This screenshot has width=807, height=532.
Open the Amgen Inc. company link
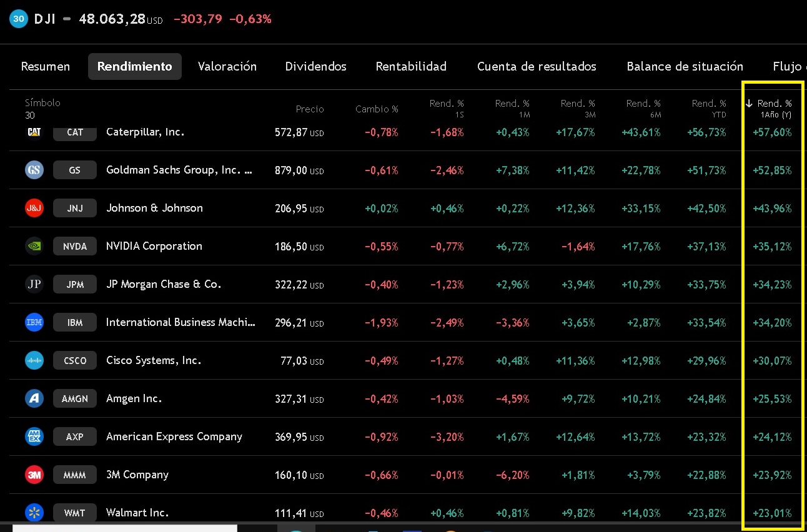coord(134,398)
